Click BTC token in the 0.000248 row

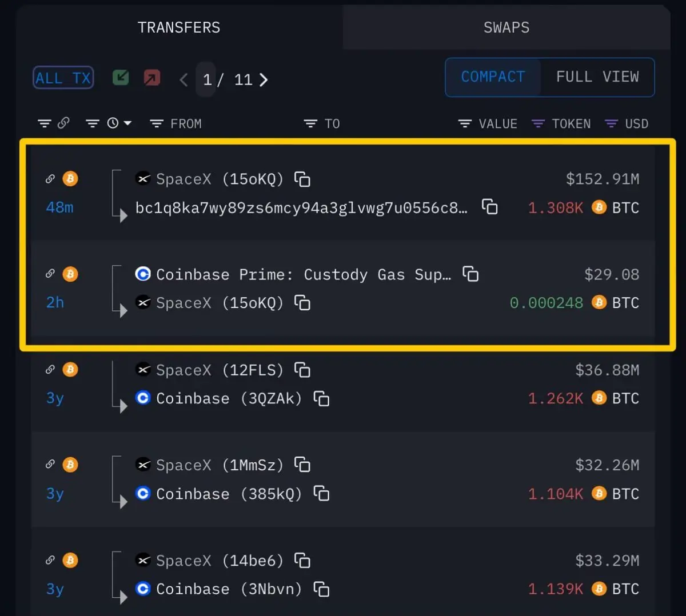(616, 303)
